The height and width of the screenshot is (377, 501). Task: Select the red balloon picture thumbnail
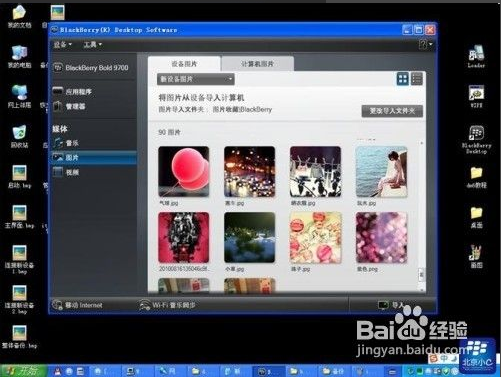tap(184, 171)
